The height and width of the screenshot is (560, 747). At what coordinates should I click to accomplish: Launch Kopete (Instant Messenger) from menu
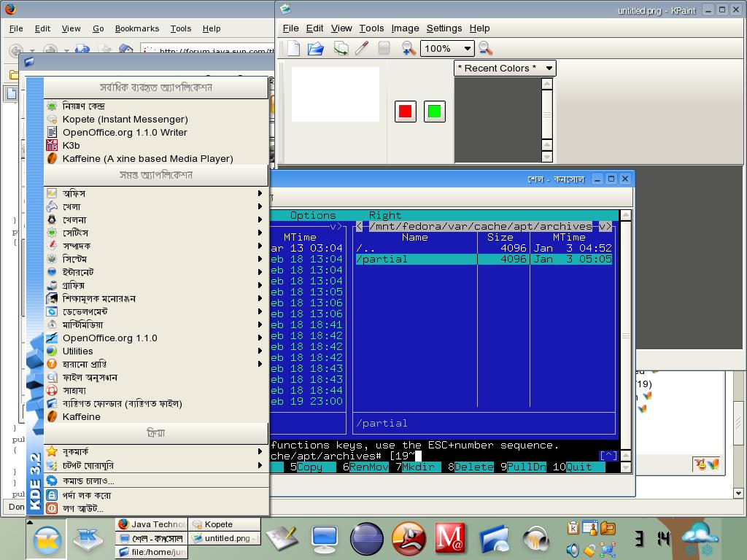156,119
